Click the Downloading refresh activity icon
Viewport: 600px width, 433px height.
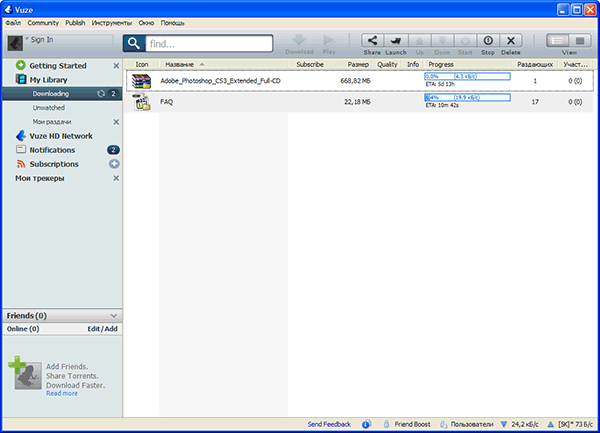(101, 94)
